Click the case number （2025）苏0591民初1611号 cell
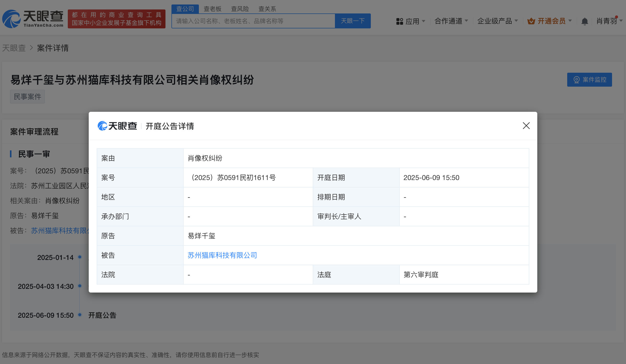The image size is (626, 364). coord(248,178)
